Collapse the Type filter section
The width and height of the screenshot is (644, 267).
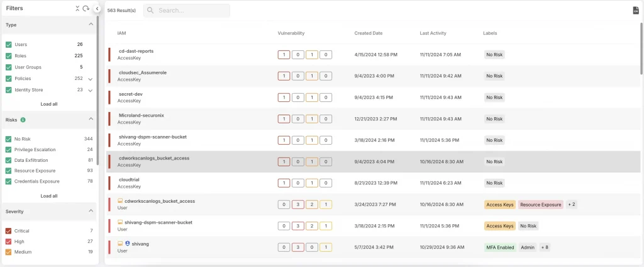click(91, 24)
